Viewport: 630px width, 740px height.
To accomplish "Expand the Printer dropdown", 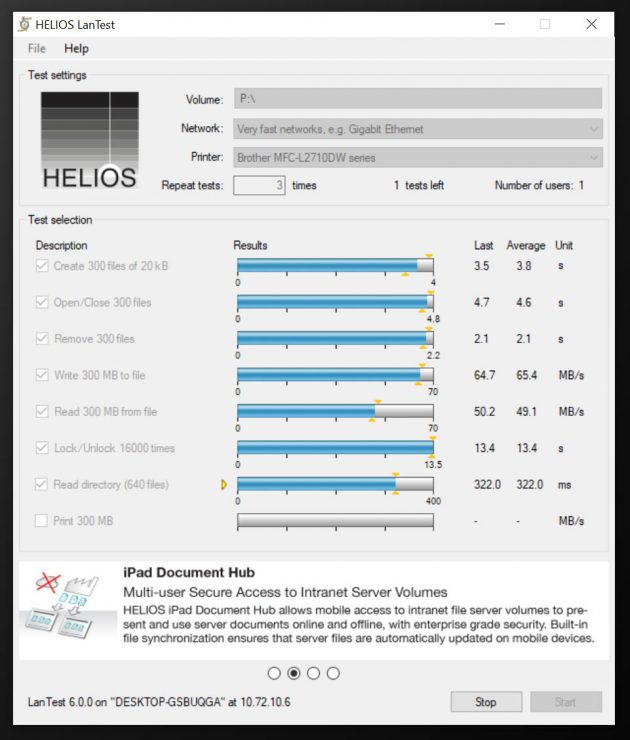I will [x=594, y=158].
